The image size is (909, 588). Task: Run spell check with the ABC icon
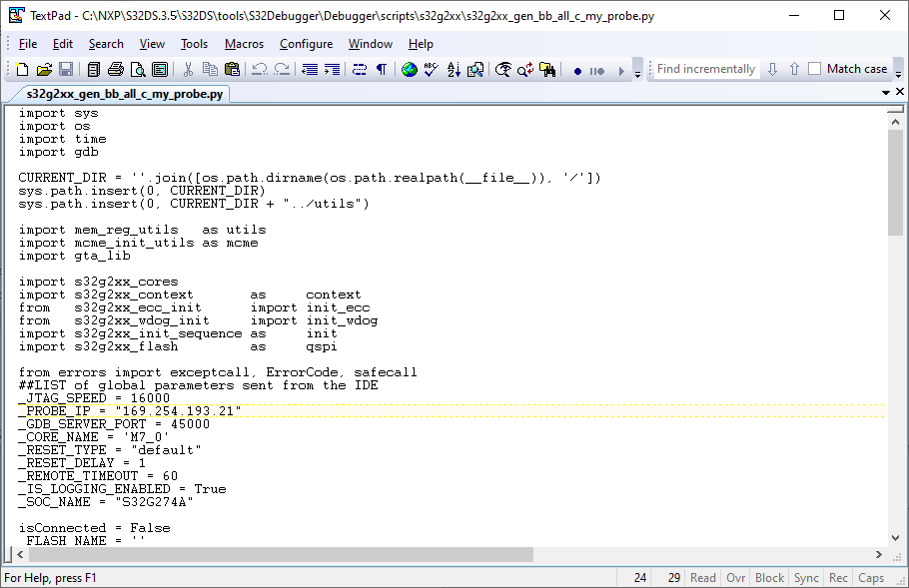[432, 70]
